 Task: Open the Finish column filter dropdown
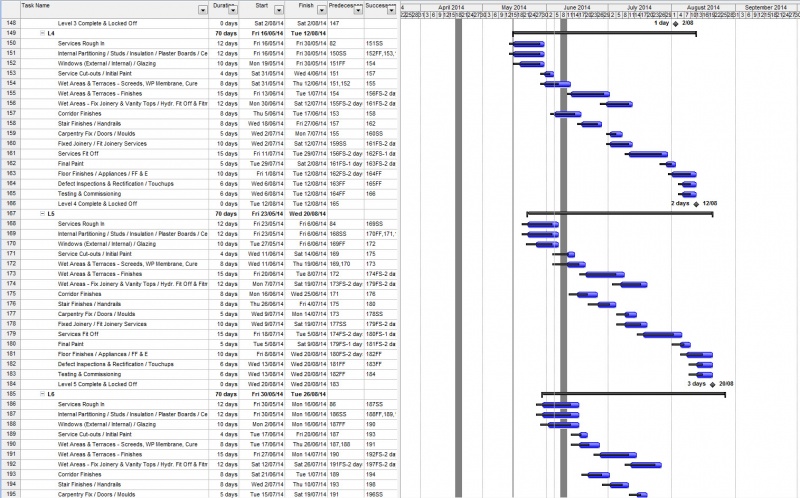pos(321,10)
